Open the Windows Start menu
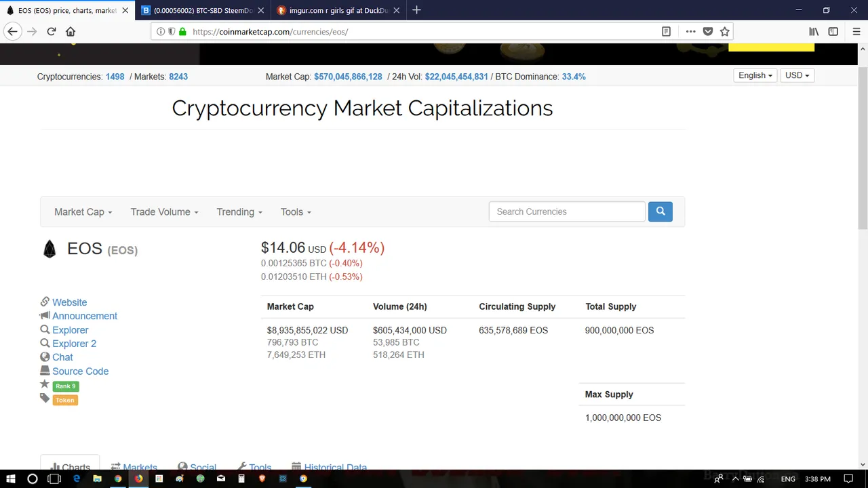Viewport: 868px width, 488px height. (x=11, y=479)
